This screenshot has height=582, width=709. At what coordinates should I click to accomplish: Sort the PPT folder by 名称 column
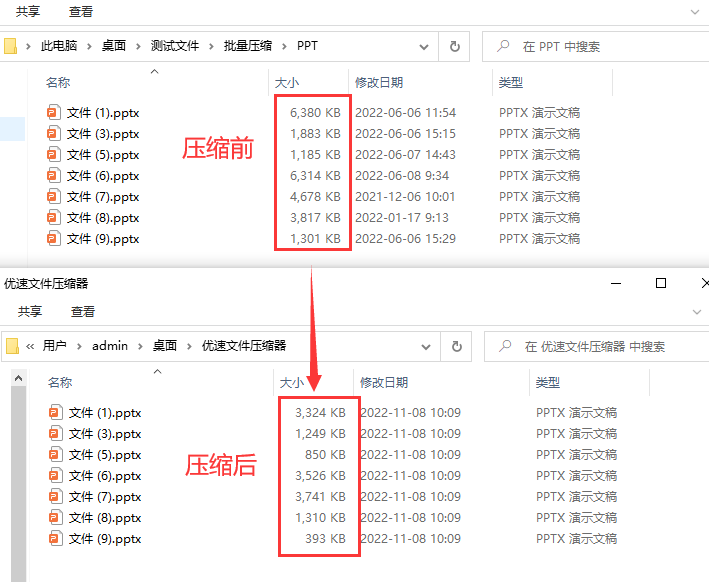tap(58, 82)
